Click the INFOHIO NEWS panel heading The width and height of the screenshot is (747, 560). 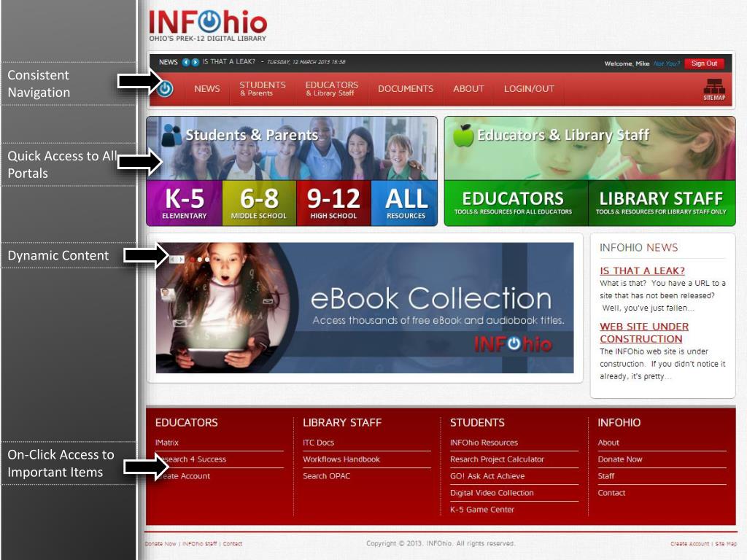tap(638, 248)
